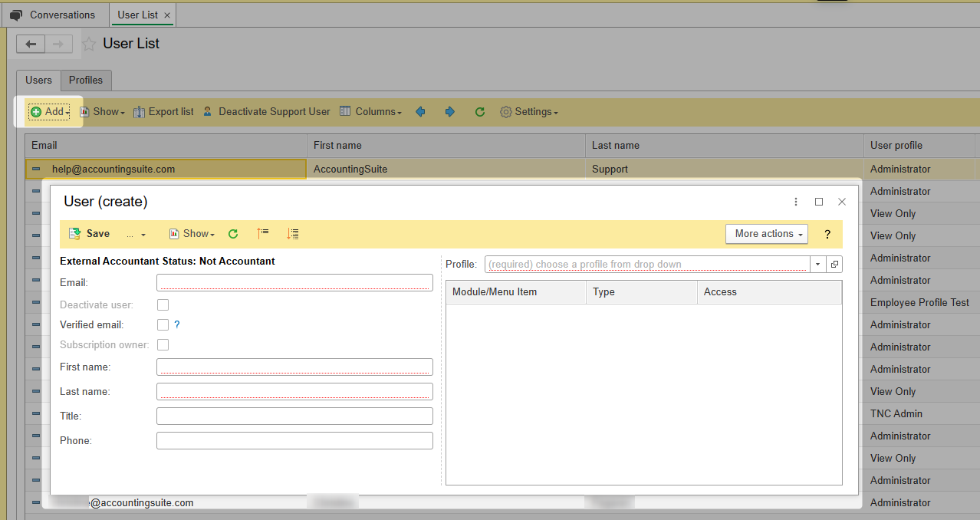Save the new user in the dialog
Screen dimensions: 980x520
pos(90,234)
